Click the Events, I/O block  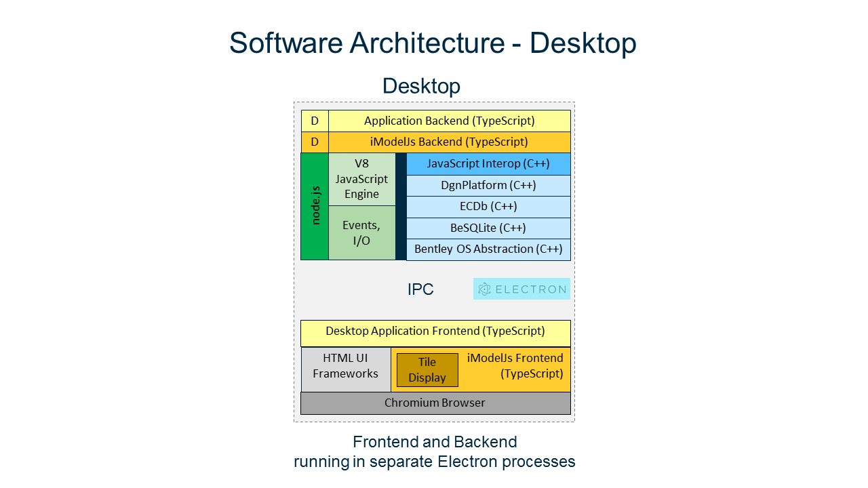361,232
